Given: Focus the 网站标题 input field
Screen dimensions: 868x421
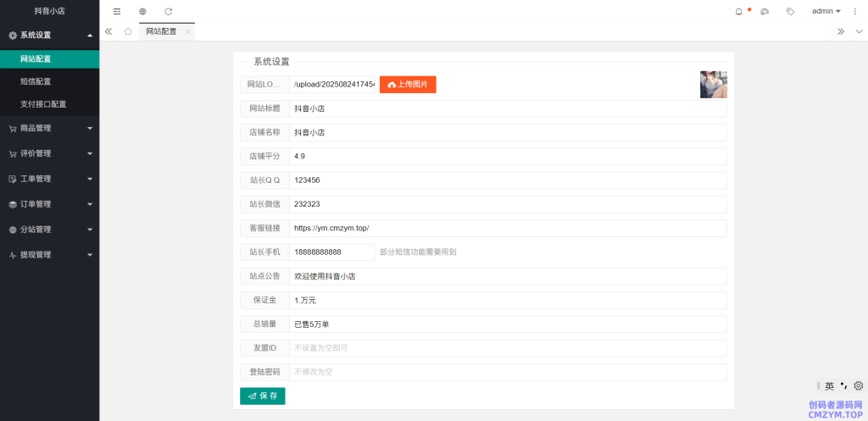Looking at the screenshot, I should 508,109.
